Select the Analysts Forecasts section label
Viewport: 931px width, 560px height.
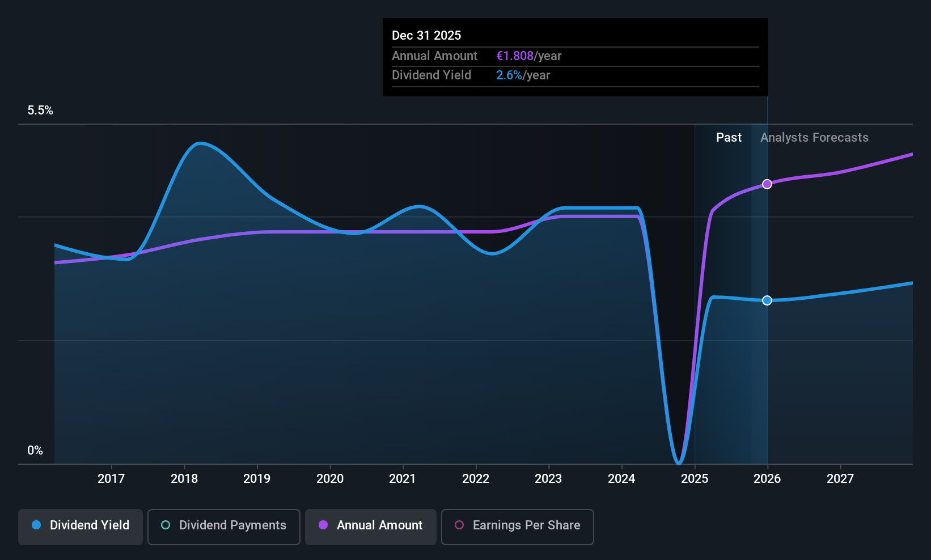click(x=814, y=138)
